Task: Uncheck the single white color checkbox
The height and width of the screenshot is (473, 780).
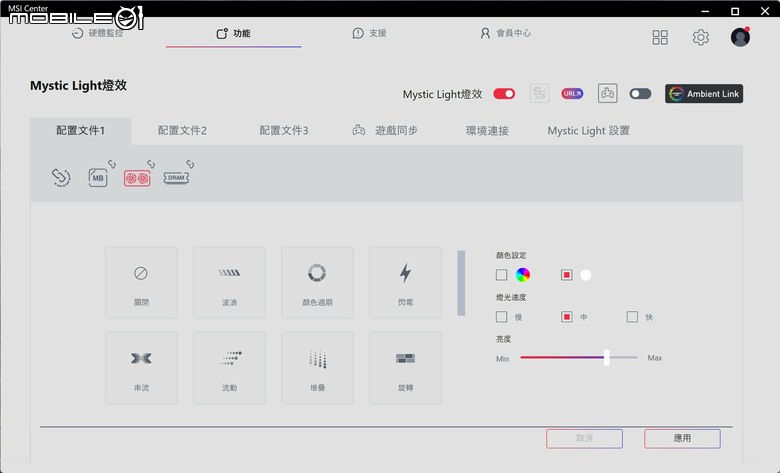Action: pos(567,275)
